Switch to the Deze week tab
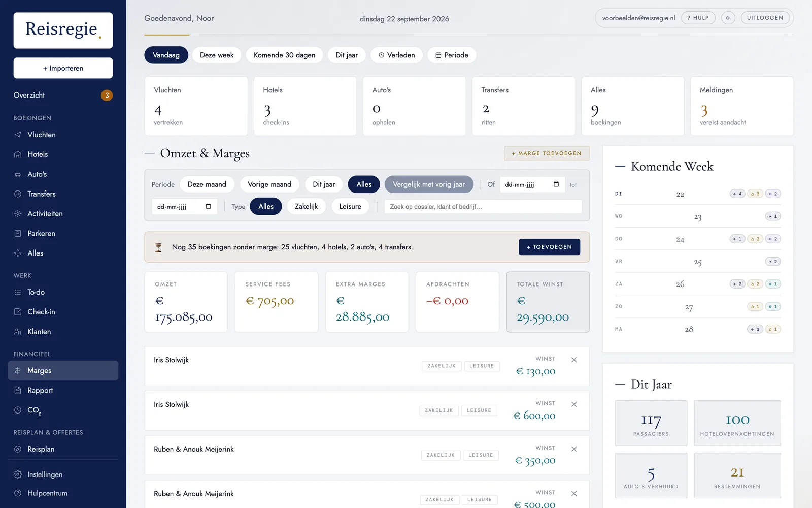The image size is (812, 508). tap(217, 55)
